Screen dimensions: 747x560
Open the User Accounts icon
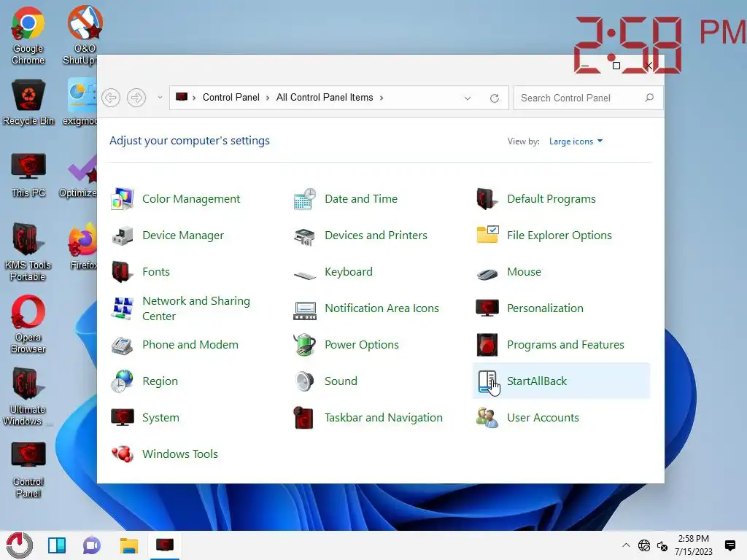[487, 418]
